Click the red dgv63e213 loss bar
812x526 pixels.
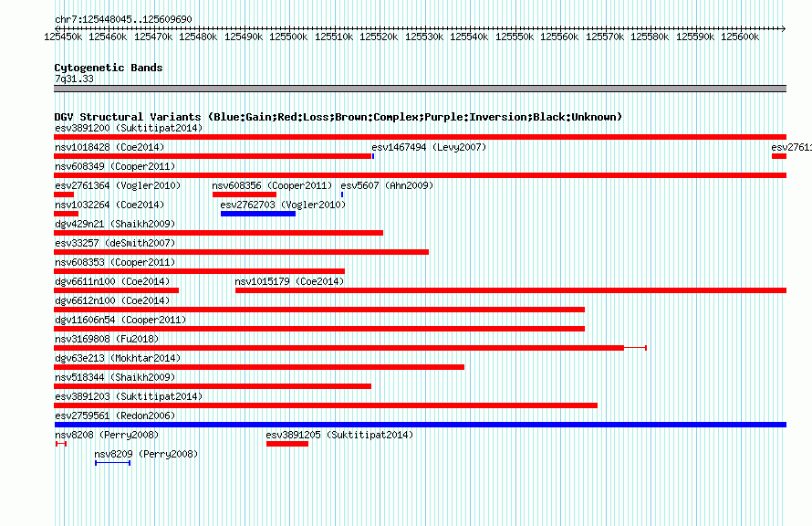pos(259,367)
